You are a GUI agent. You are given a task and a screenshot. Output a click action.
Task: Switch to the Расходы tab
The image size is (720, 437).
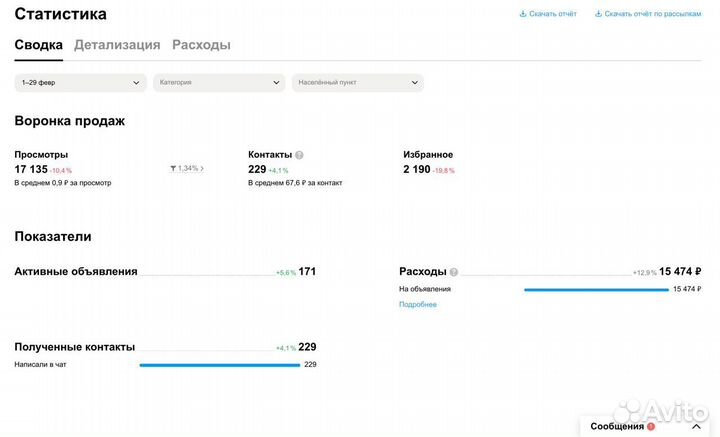(201, 45)
